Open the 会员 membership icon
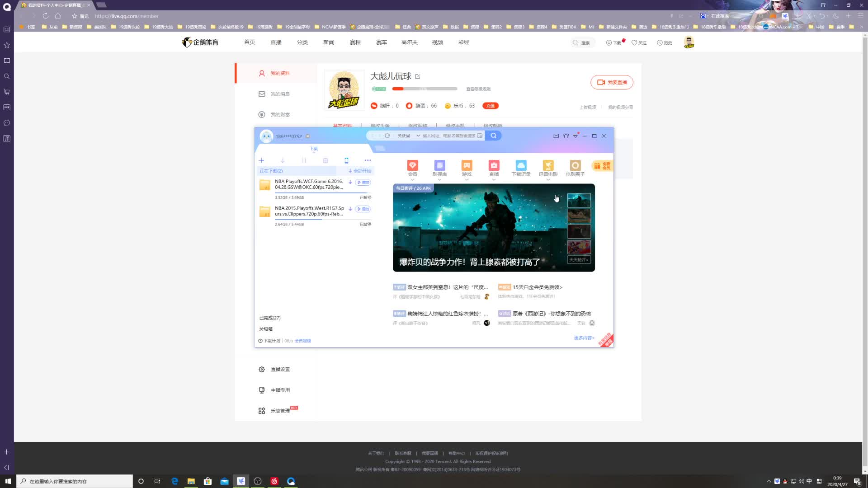 [412, 166]
